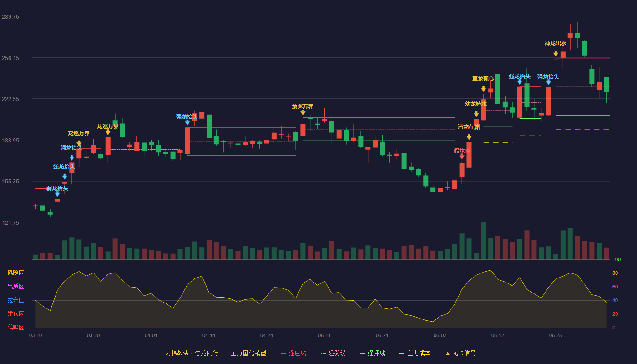
Task: Click the 155.35 price axis label
Action: (10, 181)
